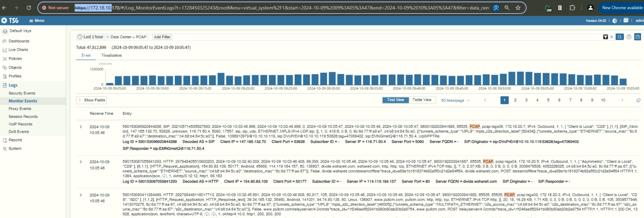This screenshot has width=644, height=218.
Task: Switch to the Visualization tab
Action: click(111, 55)
